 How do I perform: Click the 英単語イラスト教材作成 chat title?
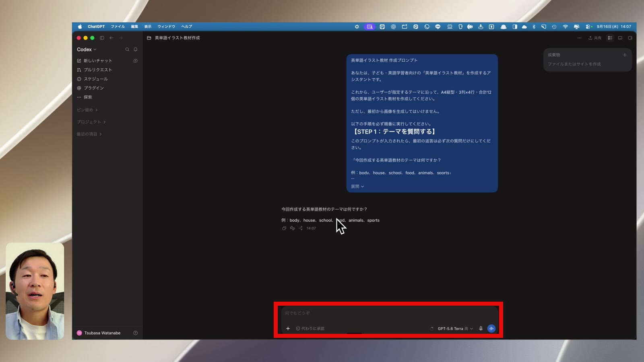click(x=178, y=38)
